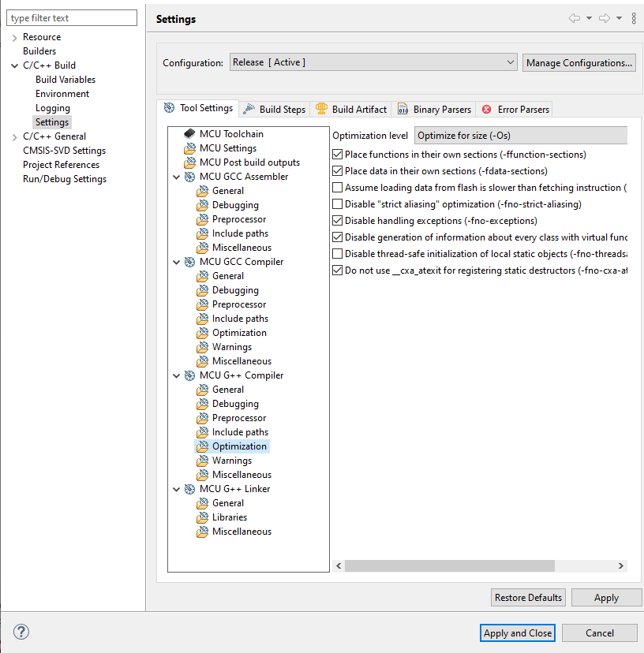
Task: Open MCU Settings via its wrench icon
Action: pos(189,147)
